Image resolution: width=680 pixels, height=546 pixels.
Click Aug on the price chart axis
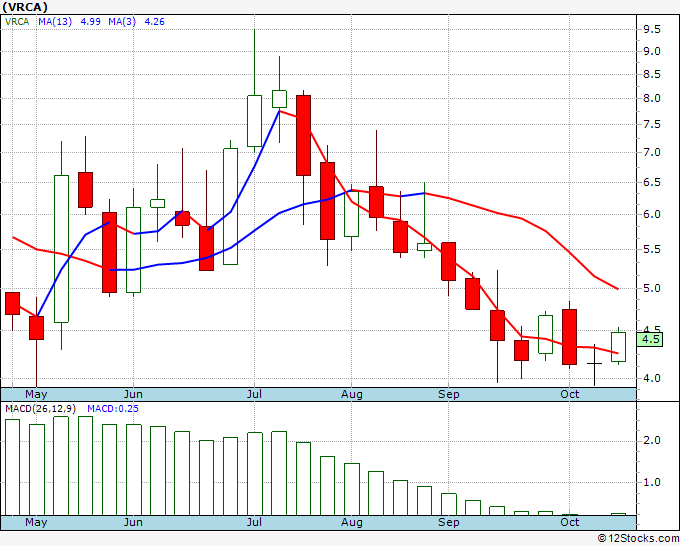pos(352,394)
